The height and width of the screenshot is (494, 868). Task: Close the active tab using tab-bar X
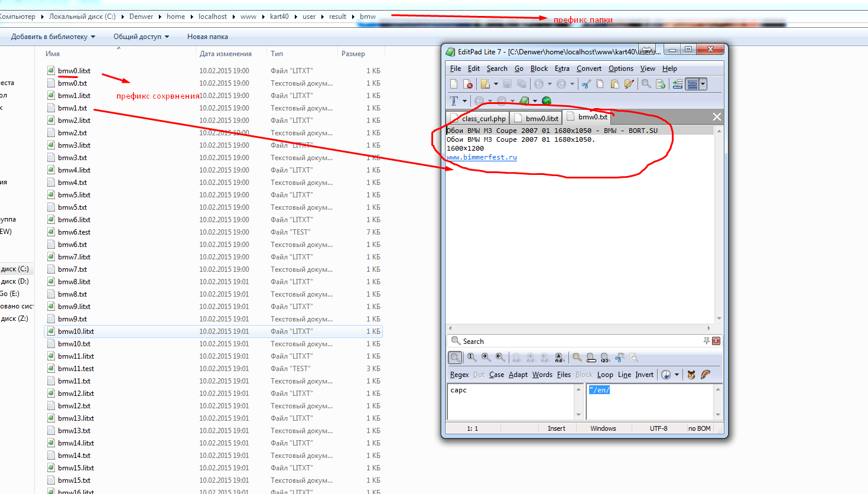(x=717, y=116)
